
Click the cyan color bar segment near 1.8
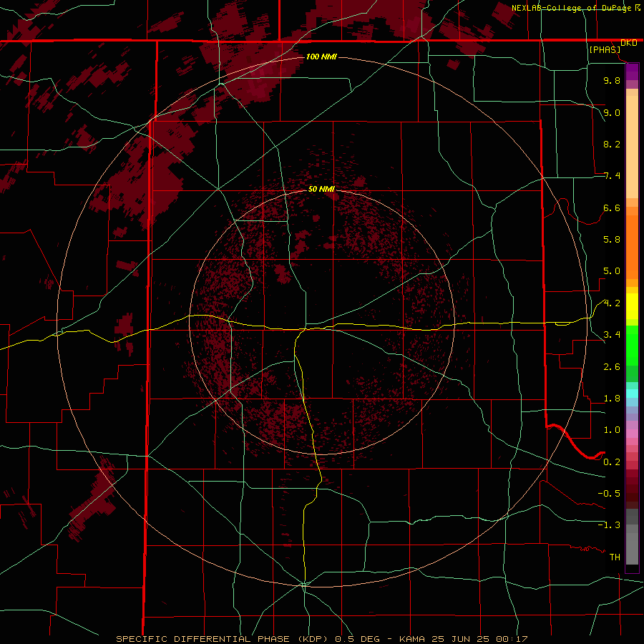[632, 394]
